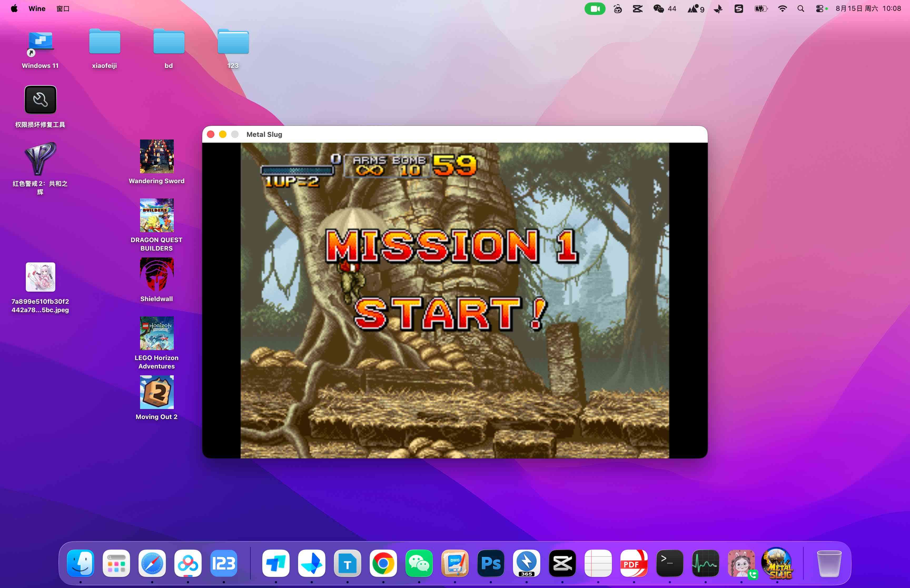This screenshot has height=588, width=910.
Task: Launch Google Chrome from the dock
Action: [383, 563]
